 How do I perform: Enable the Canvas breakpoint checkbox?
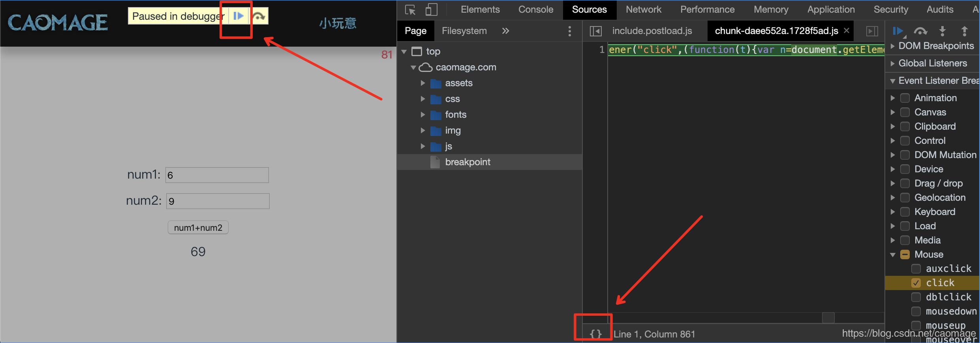[905, 112]
